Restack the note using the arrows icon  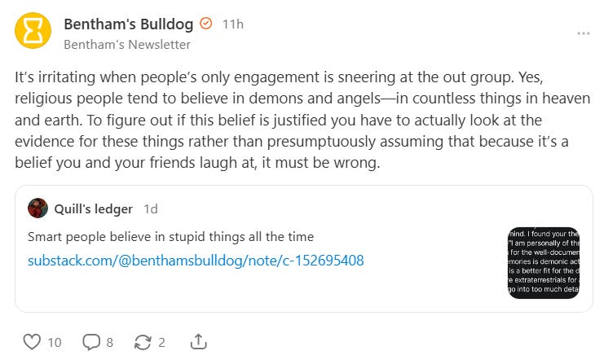(143, 342)
